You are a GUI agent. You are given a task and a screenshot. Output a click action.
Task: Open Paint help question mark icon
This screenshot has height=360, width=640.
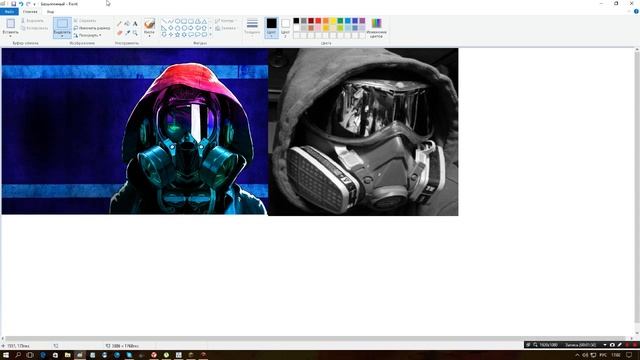[636, 11]
